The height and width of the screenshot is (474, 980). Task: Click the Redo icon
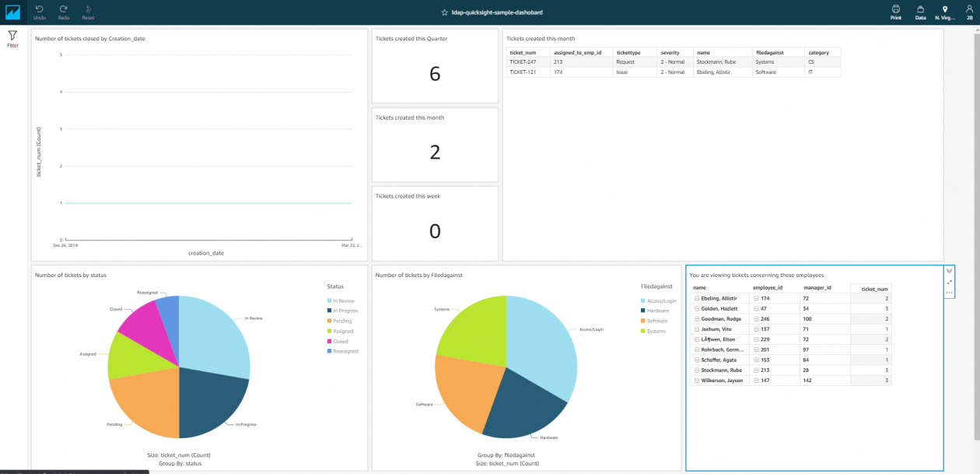pyautogui.click(x=63, y=11)
